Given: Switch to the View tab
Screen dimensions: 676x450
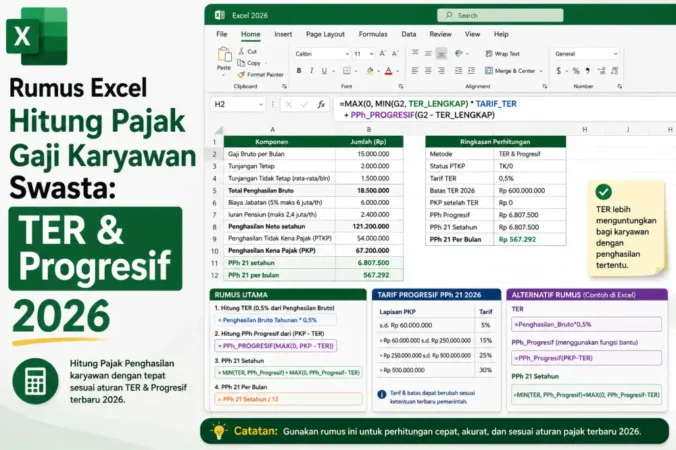Looking at the screenshot, I should (x=472, y=34).
